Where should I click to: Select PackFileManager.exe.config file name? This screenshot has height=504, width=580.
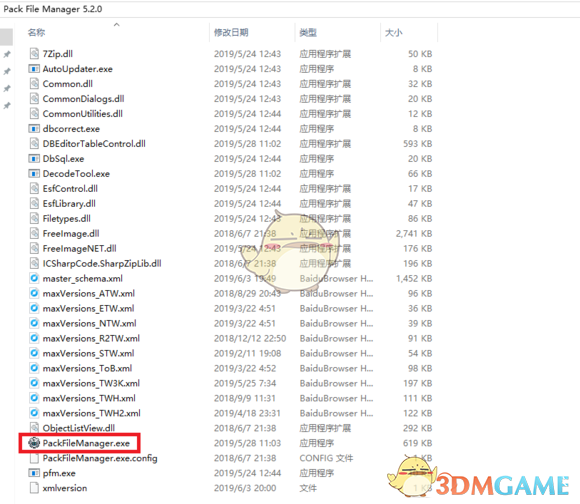coord(100,458)
